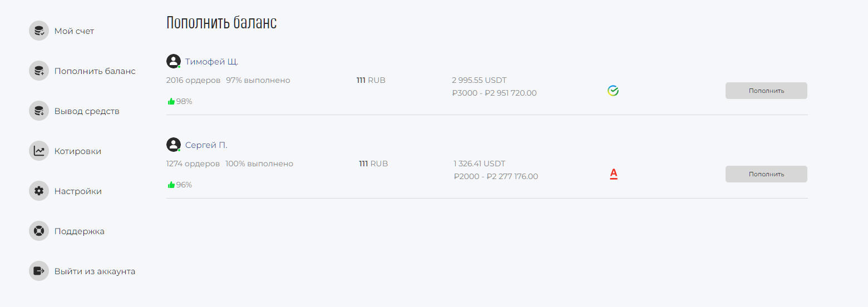Click the quotes chart icon
Viewport: 868px width, 307px height.
[x=39, y=151]
